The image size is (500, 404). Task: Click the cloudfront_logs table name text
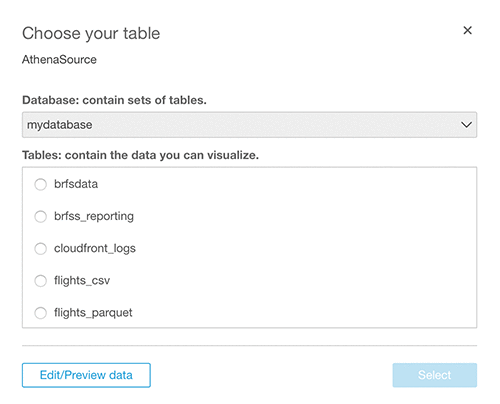click(95, 248)
